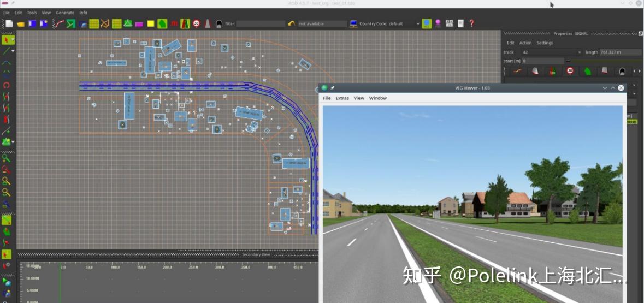Open the Extras menu in VIG Viewer

(342, 98)
